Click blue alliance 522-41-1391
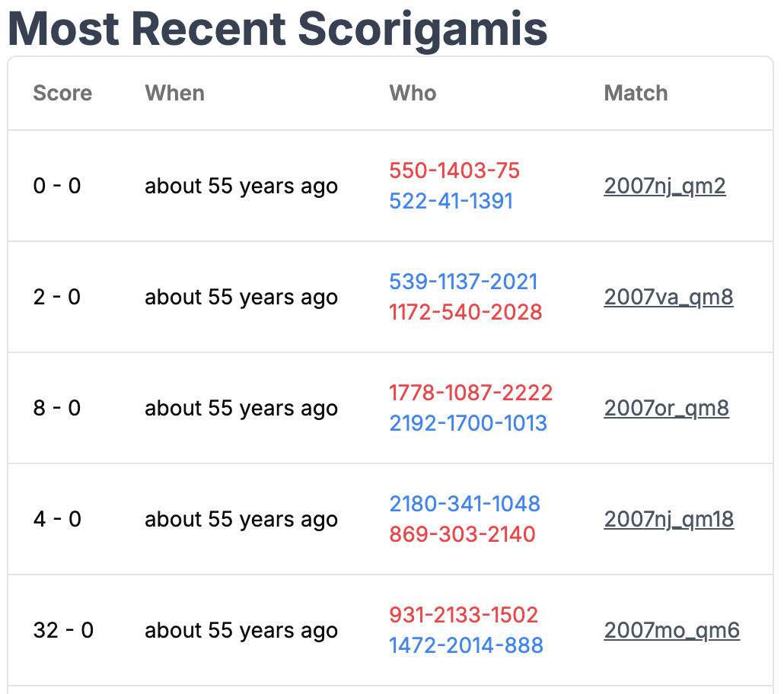Viewport: 784px width, 694px height. coord(451,202)
